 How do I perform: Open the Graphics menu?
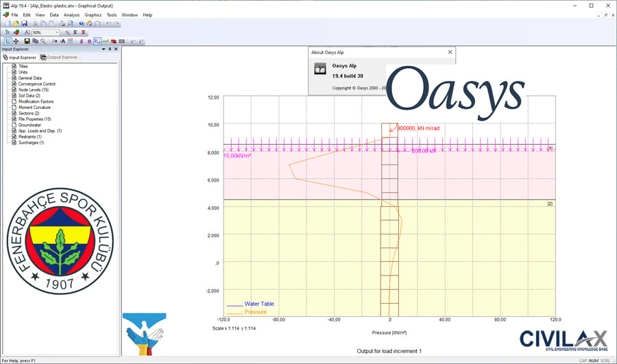(x=93, y=15)
